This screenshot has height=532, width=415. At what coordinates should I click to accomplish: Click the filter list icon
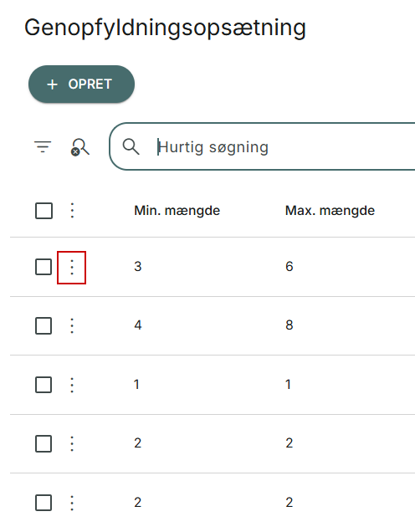click(x=43, y=146)
